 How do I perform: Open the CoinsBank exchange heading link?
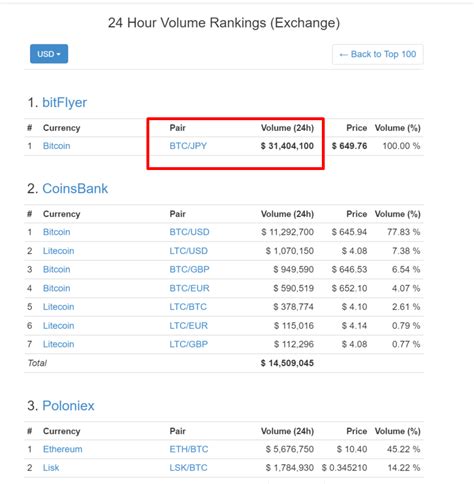point(75,189)
